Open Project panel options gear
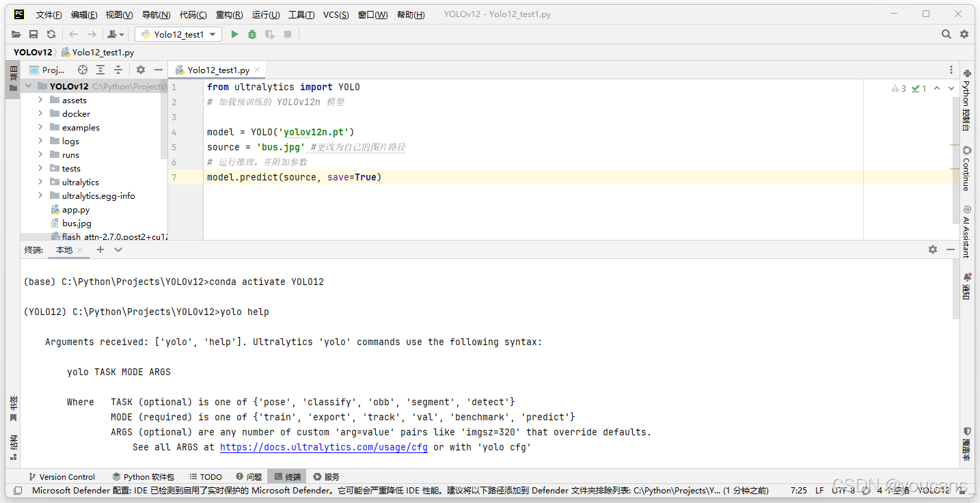Screen dimensions: 980x503 141,70
